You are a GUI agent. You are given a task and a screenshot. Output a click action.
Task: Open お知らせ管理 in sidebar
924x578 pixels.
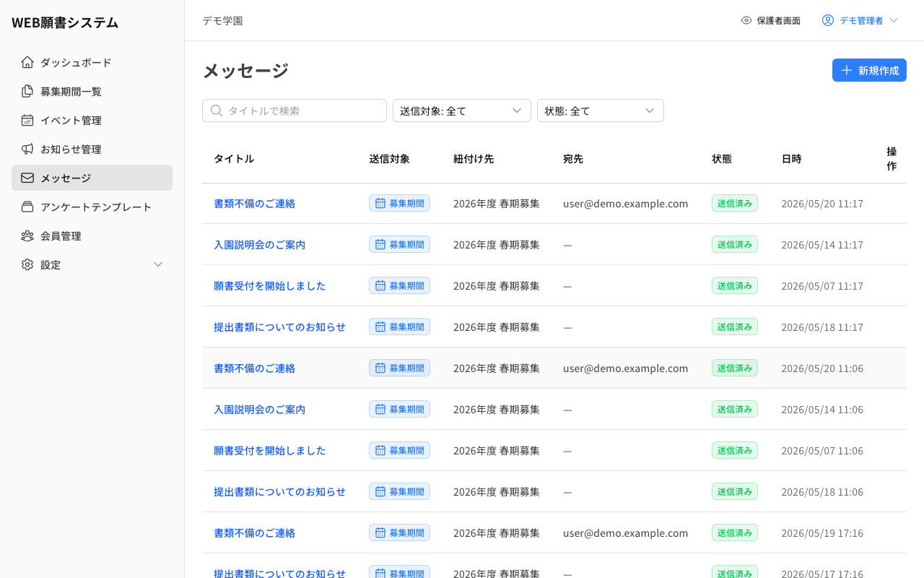pyautogui.click(x=92, y=149)
